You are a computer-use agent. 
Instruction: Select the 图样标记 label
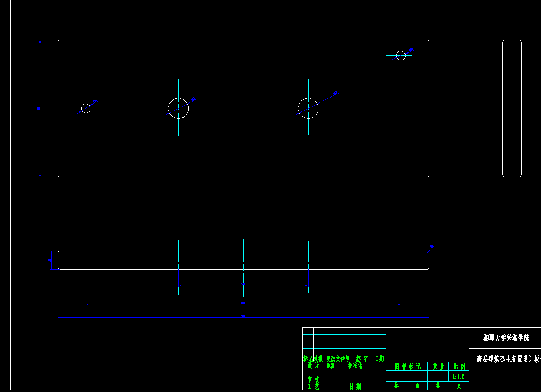tap(407, 366)
